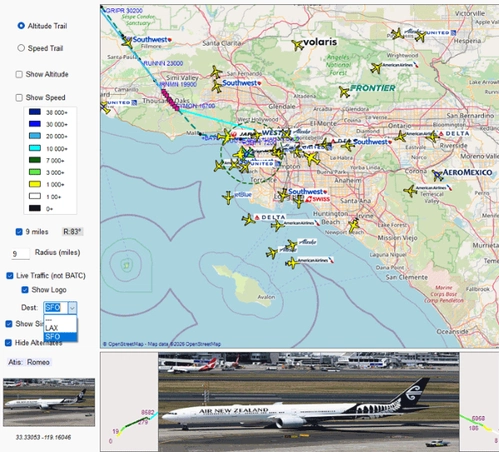Toggle the Live Traffic (not BATC) checkbox
The width and height of the screenshot is (499, 452).
[x=10, y=276]
